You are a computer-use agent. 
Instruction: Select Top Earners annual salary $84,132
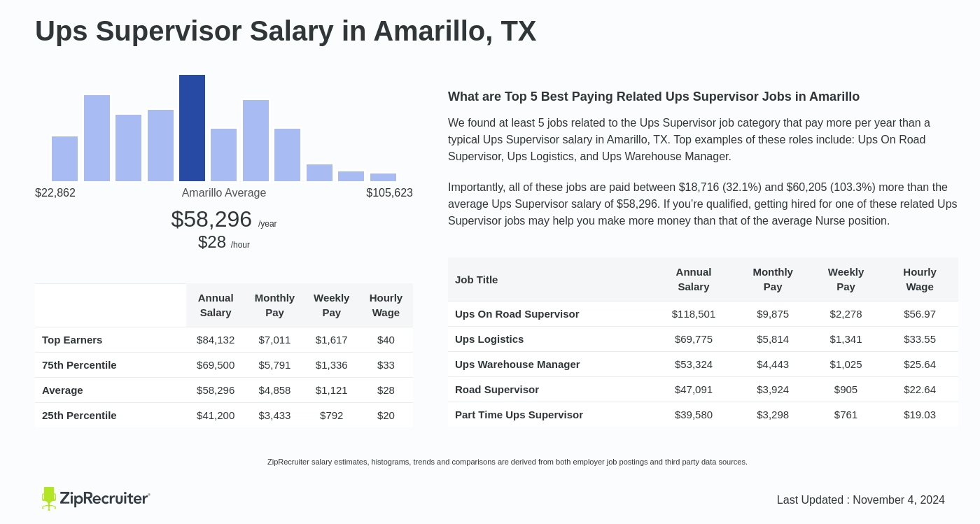(x=216, y=339)
